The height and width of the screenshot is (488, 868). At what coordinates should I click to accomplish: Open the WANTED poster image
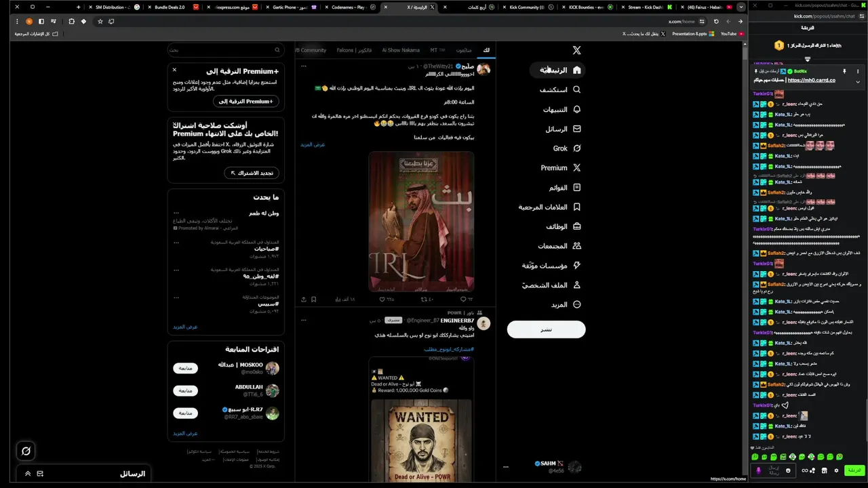click(x=421, y=441)
